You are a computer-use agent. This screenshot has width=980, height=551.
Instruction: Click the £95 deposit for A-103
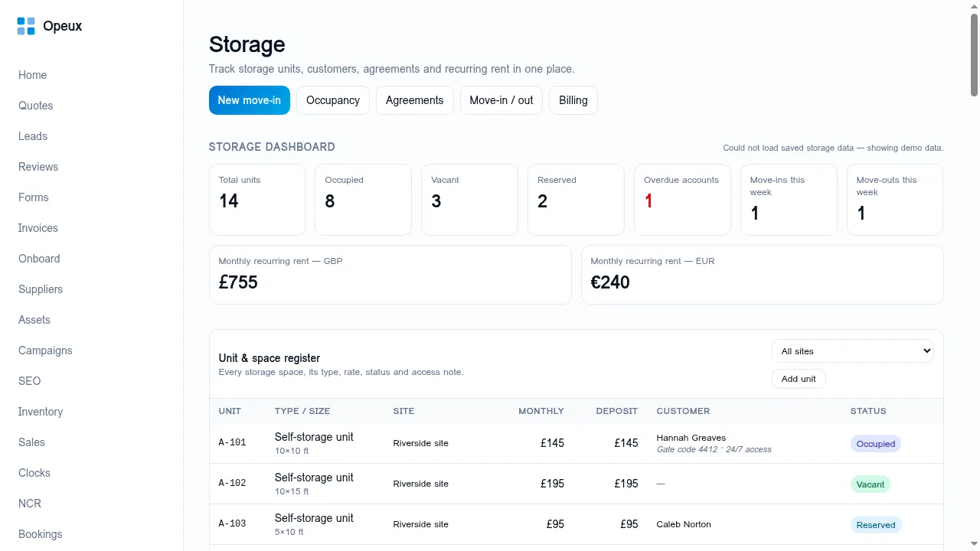click(x=629, y=524)
